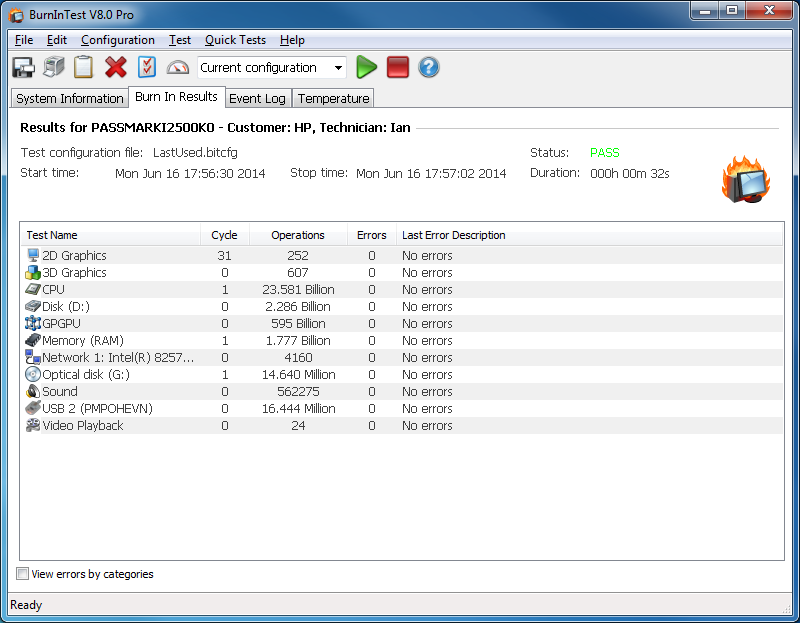Click the 000h 00m 32s duration value
Image resolution: width=800 pixels, height=623 pixels.
click(630, 173)
